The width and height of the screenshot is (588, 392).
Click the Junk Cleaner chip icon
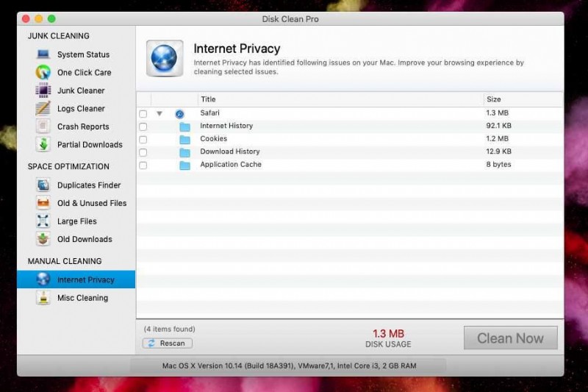[43, 90]
